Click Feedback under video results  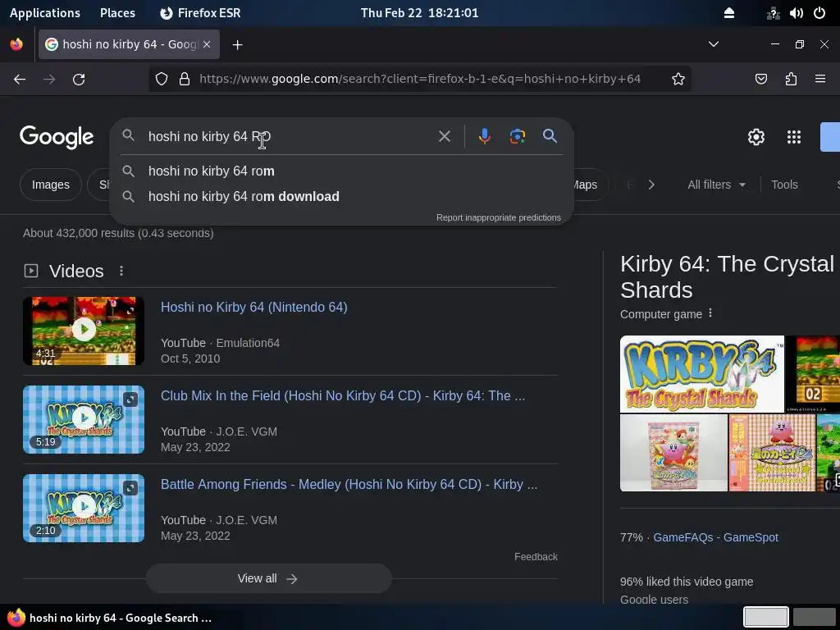pos(536,557)
